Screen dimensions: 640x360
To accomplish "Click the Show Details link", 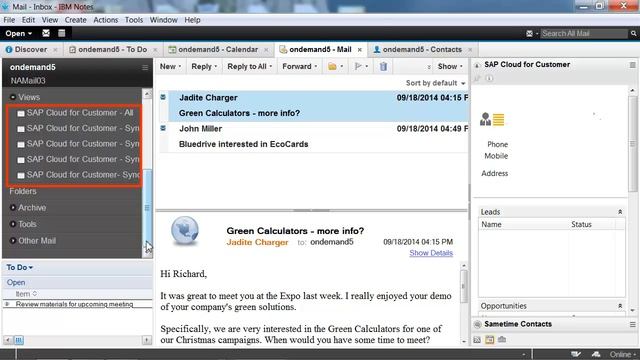I will (431, 253).
